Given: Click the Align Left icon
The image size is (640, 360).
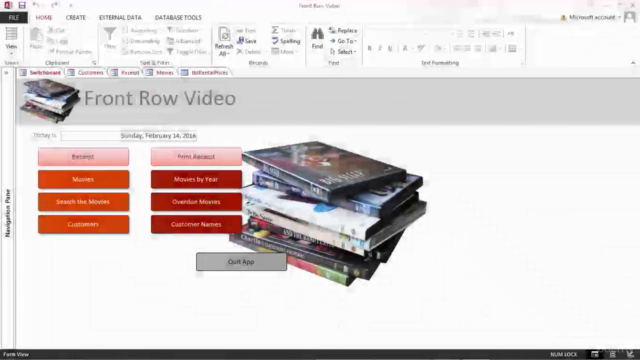Looking at the screenshot, I should point(457,49).
